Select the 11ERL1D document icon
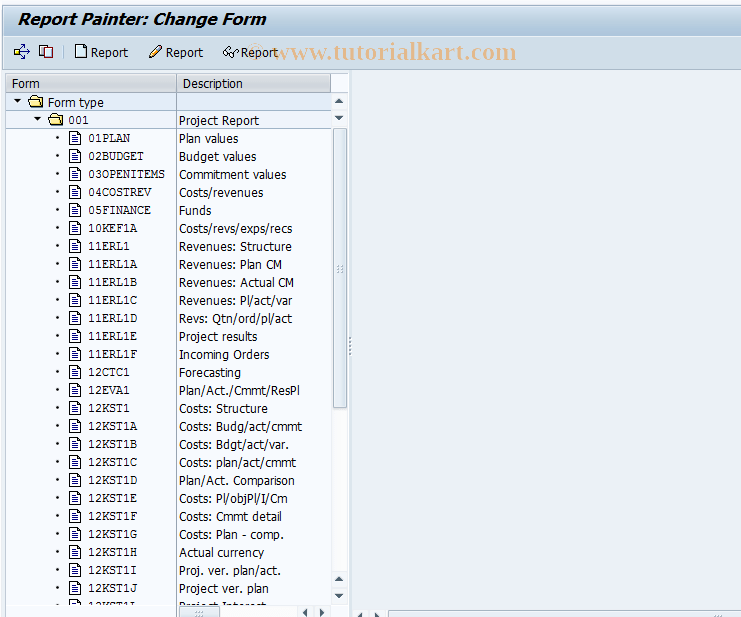 coord(75,318)
